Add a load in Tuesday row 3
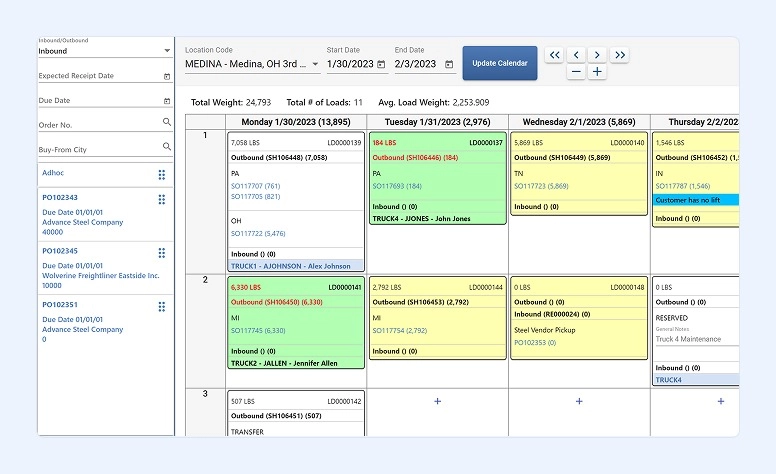The image size is (776, 474). [x=437, y=401]
